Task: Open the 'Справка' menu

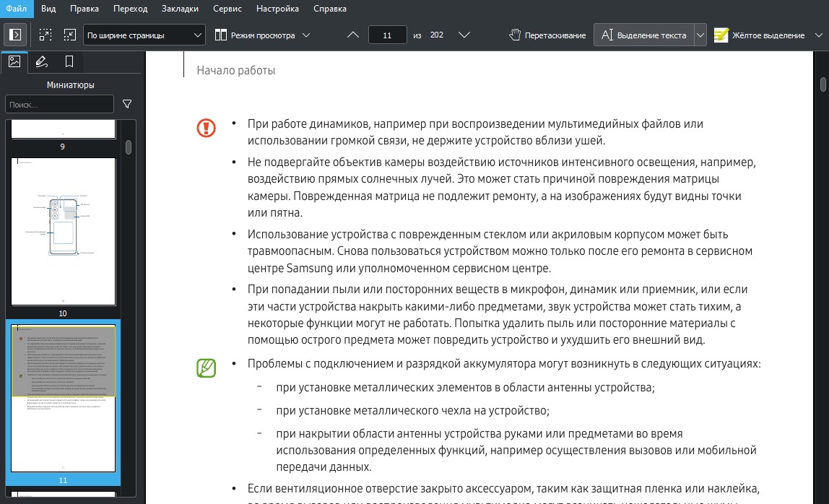Action: click(x=330, y=9)
